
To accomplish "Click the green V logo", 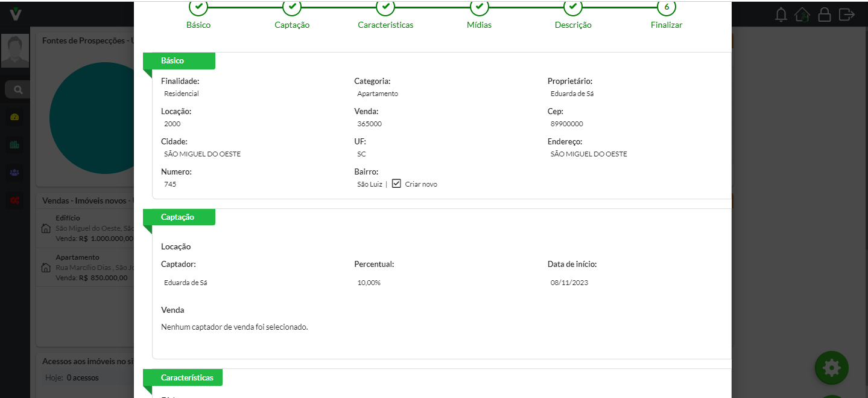I will click(15, 13).
